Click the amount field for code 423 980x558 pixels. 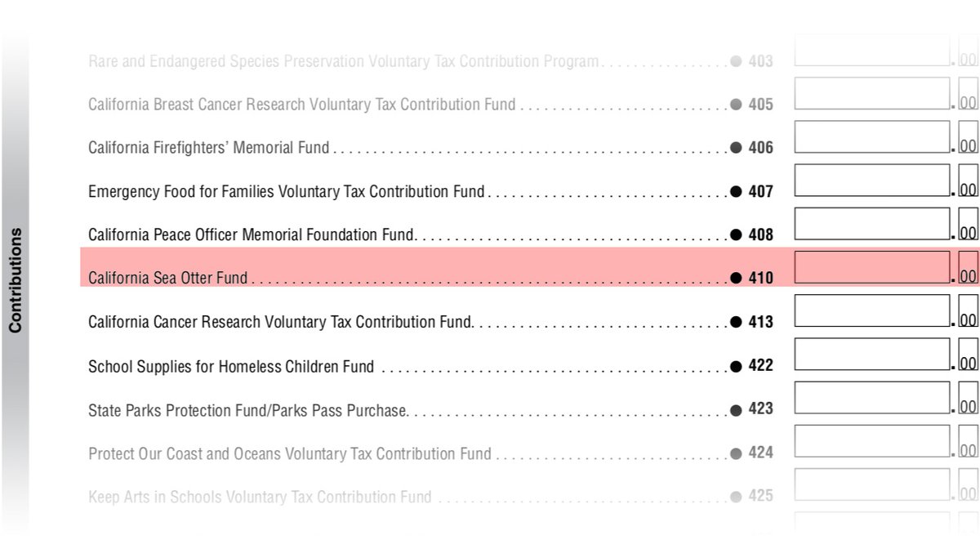[872, 397]
